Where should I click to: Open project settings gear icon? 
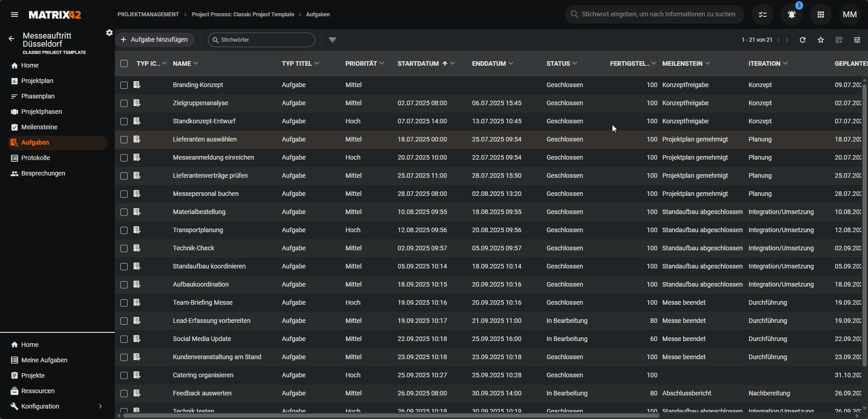[109, 33]
